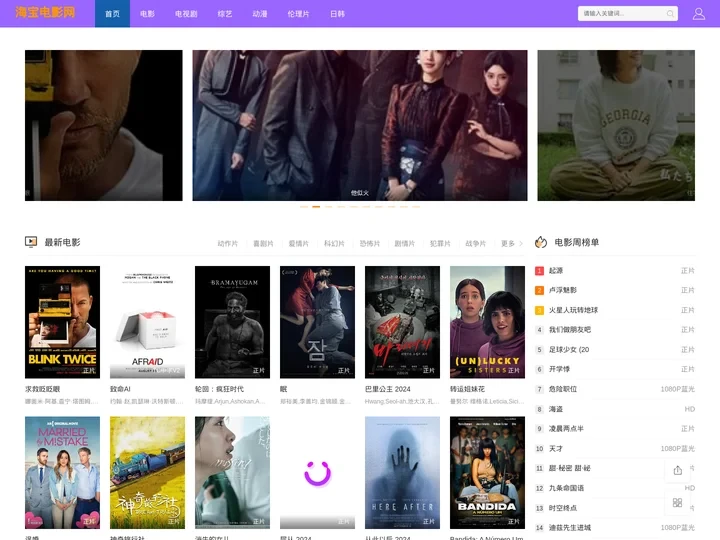This screenshot has width=720, height=540.
Task: Open the Blink Twice movie poster
Action: pyautogui.click(x=62, y=322)
